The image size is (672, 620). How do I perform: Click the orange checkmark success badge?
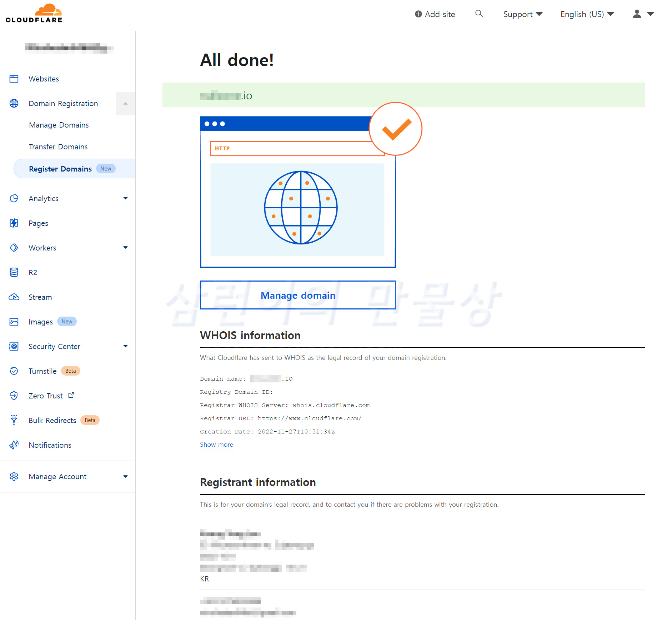(395, 129)
